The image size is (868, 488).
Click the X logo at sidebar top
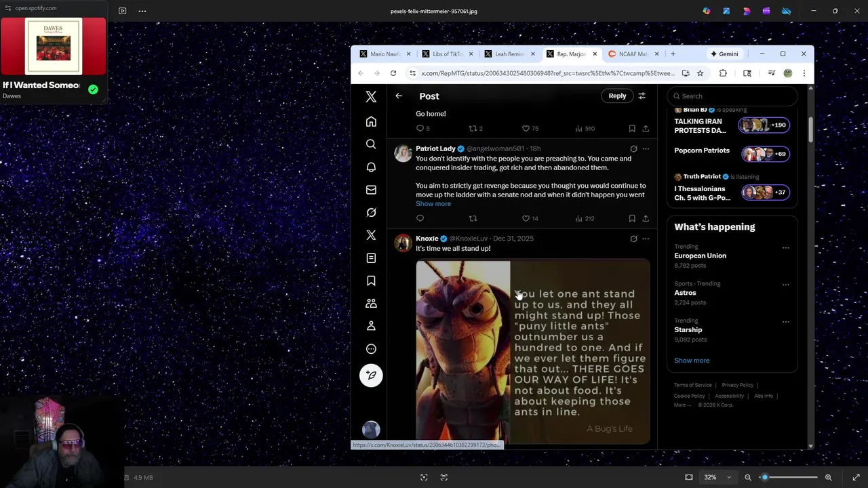tap(371, 97)
